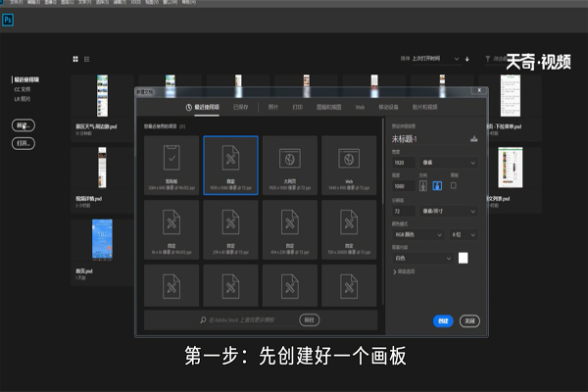This screenshot has height=392, width=588.
Task: Click the save preset icon beside 未标题-1
Action: point(474,139)
